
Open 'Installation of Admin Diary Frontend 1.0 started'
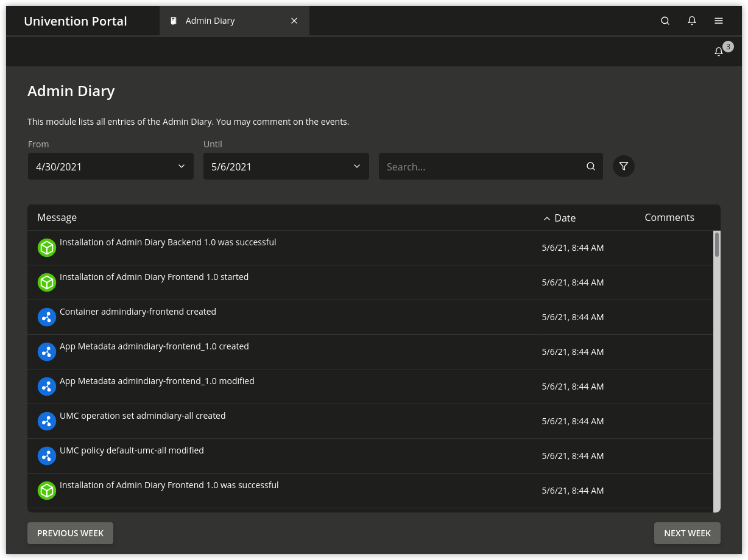coord(154,277)
